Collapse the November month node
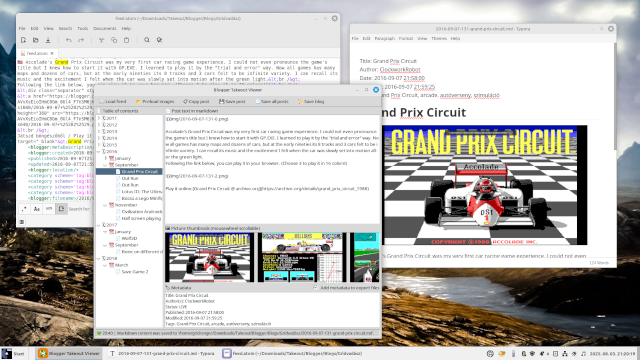 click(x=105, y=205)
